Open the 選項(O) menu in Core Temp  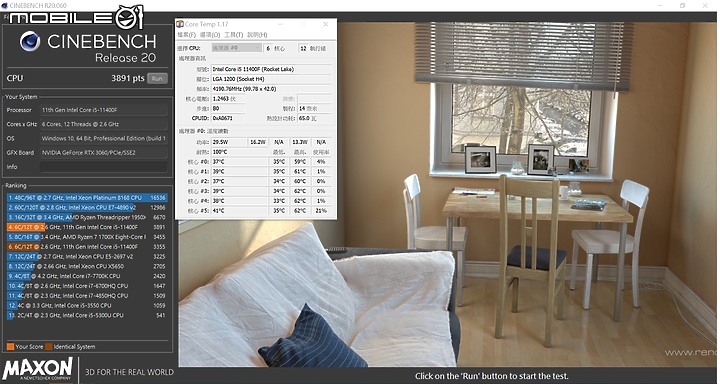(x=210, y=35)
